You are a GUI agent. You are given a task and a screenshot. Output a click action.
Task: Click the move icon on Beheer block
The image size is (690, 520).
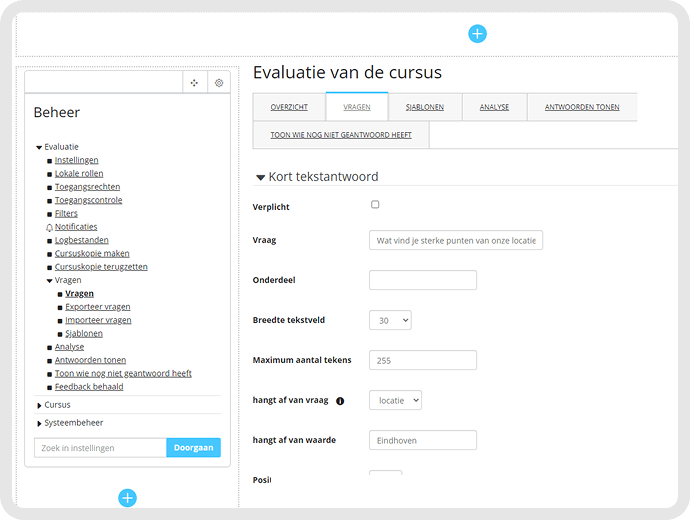click(194, 83)
